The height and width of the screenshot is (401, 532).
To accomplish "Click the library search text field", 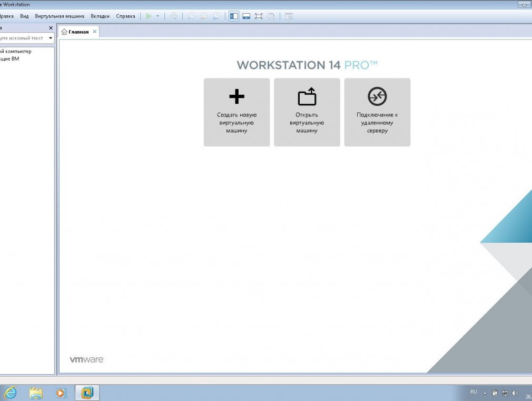I will tap(23, 38).
